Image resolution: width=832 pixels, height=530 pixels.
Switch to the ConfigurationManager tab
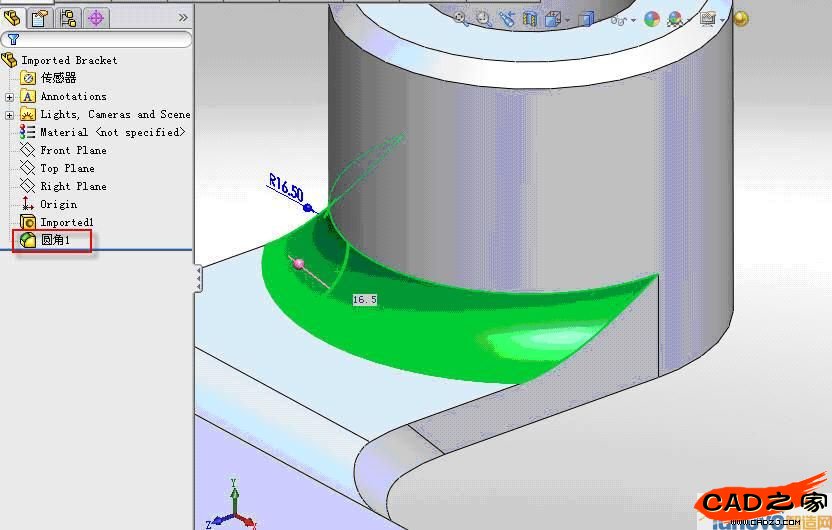point(68,17)
